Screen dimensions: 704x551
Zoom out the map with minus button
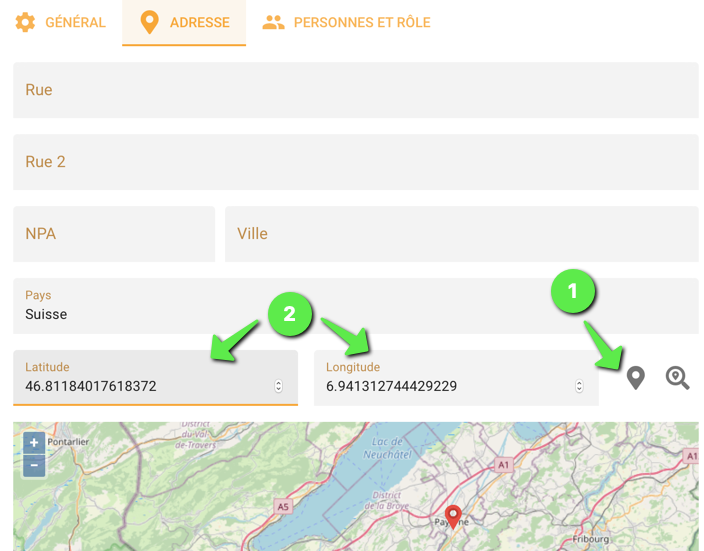pyautogui.click(x=34, y=466)
